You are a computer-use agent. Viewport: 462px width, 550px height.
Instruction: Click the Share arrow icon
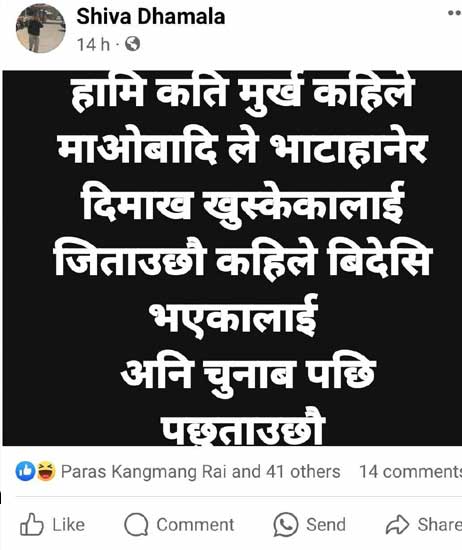coord(397,525)
